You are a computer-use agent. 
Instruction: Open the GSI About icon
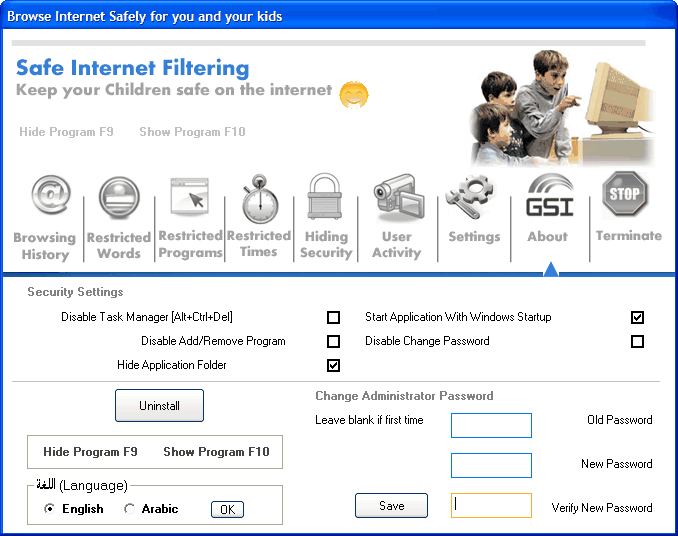tap(550, 195)
